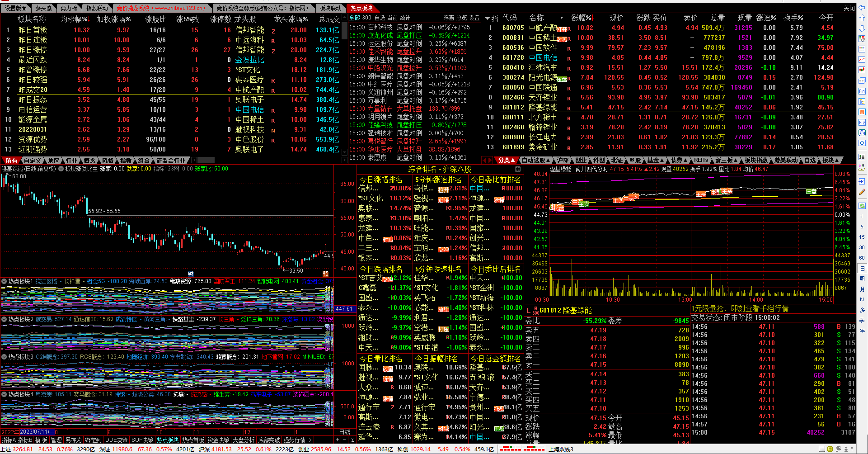Click the vertical scrollbar beside hot-sector news list

(344, 90)
